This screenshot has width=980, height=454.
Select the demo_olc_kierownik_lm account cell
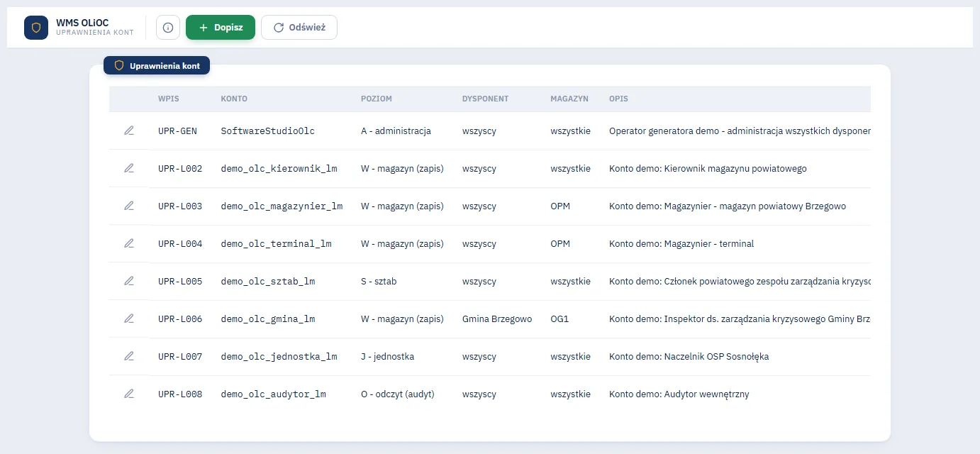click(x=279, y=169)
